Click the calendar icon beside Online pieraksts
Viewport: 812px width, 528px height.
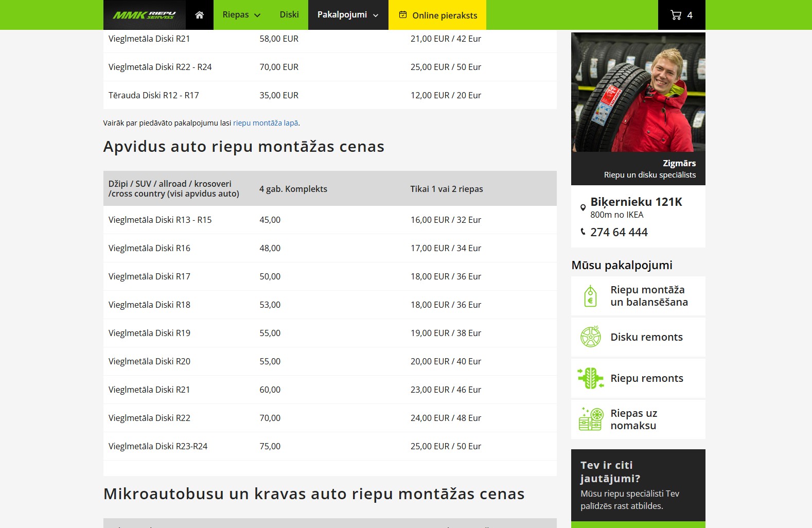click(403, 15)
